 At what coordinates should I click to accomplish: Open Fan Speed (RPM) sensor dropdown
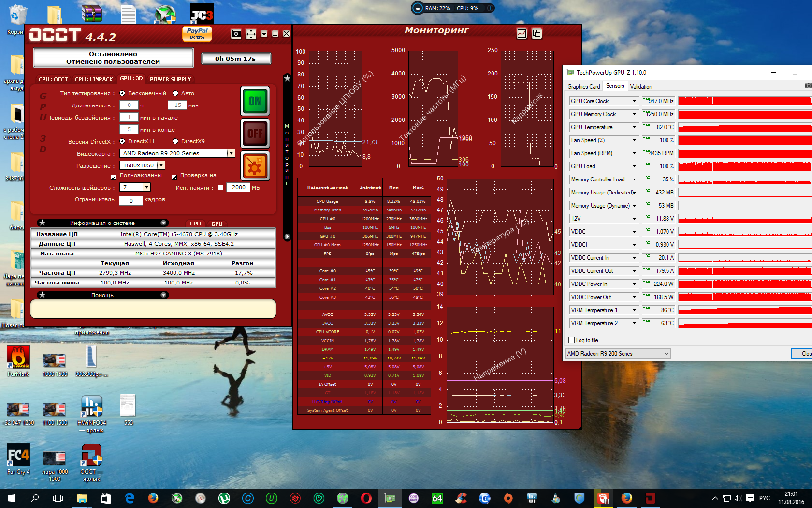click(x=635, y=153)
